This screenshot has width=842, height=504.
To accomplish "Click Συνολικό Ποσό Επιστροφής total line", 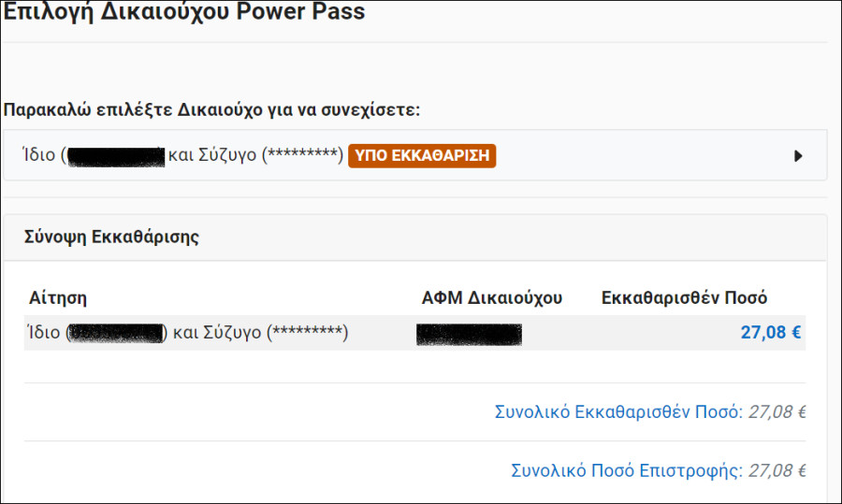I will click(659, 470).
